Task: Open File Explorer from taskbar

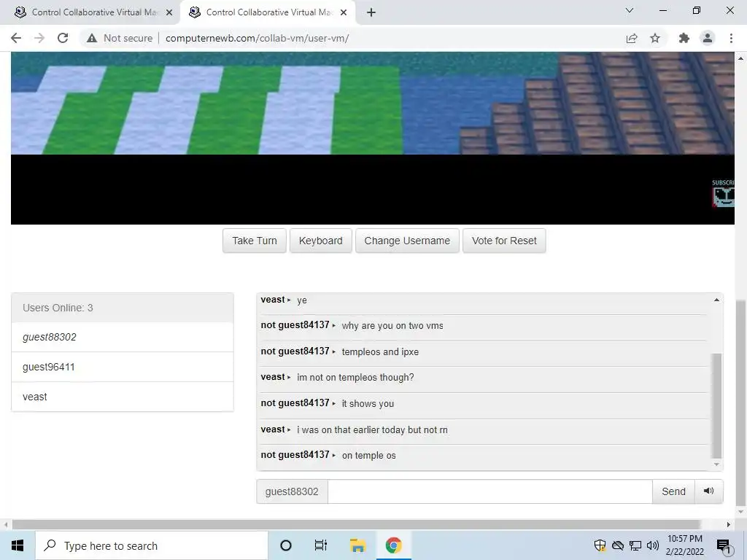Action: 357,545
